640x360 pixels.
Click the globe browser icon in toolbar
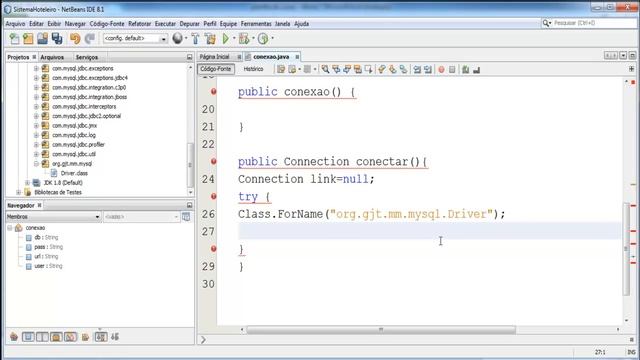click(x=178, y=38)
